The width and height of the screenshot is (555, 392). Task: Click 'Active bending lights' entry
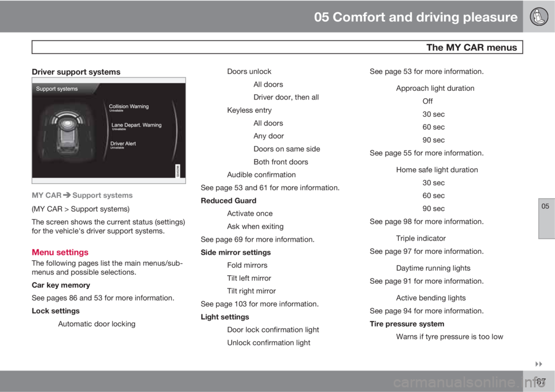pyautogui.click(x=431, y=298)
